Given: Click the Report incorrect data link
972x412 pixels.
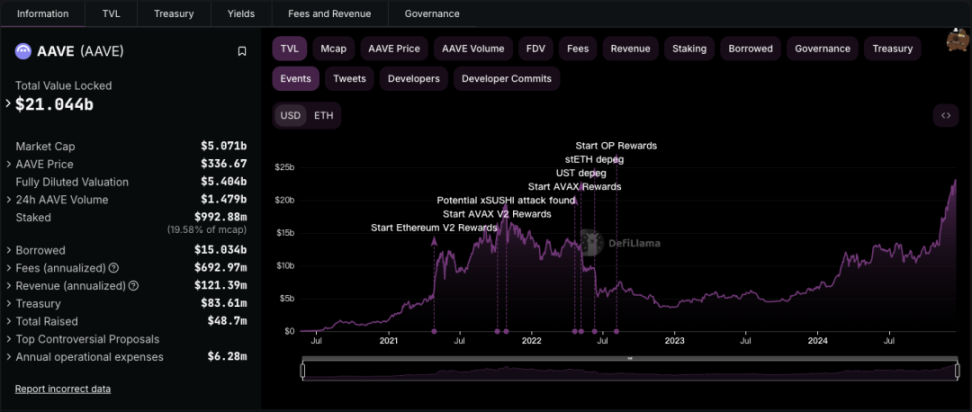Looking at the screenshot, I should [62, 389].
